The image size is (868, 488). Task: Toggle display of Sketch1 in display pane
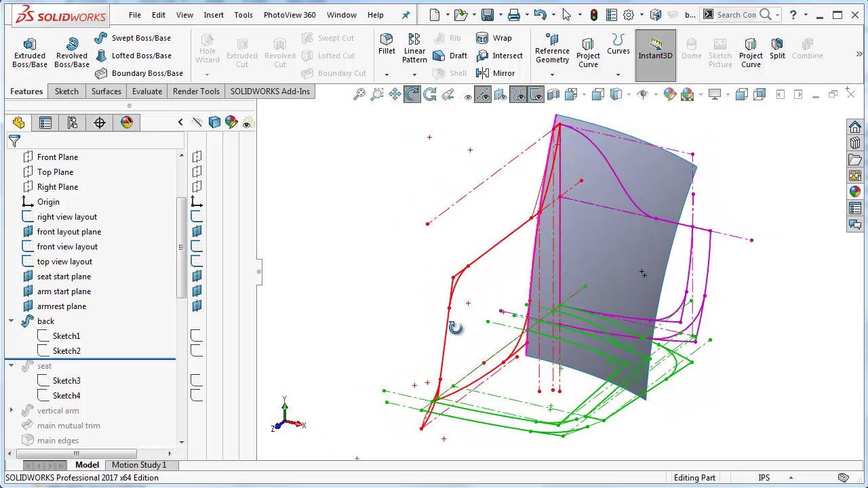click(x=197, y=335)
